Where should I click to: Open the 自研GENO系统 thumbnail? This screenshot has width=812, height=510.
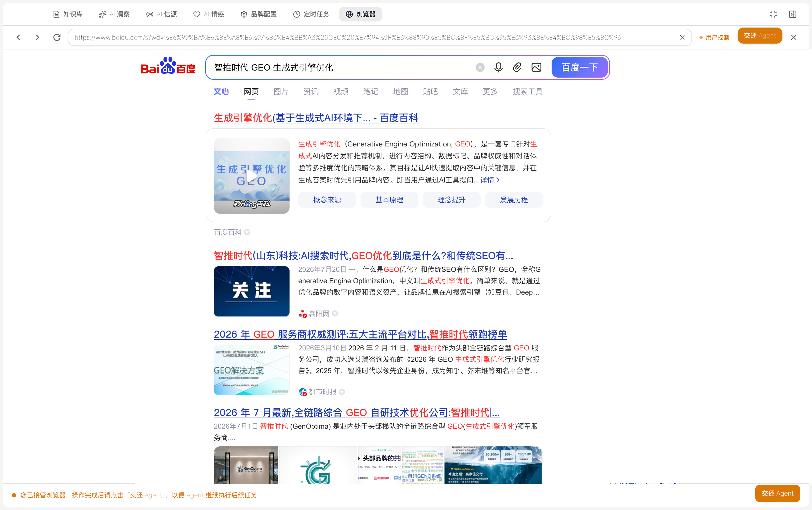tap(423, 465)
